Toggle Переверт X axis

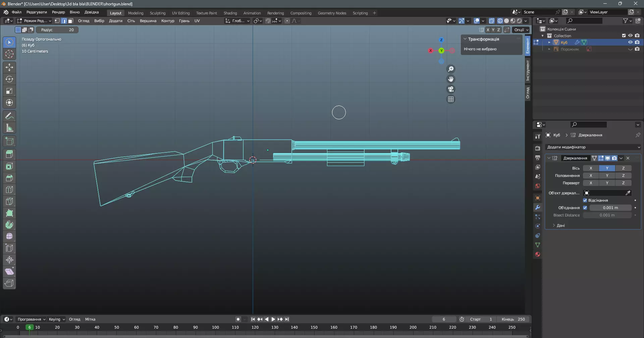point(591,183)
